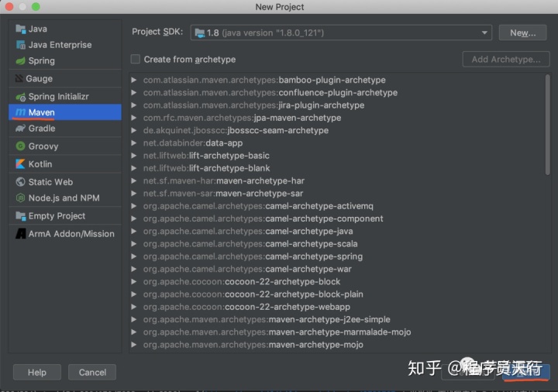Click the Gradle elephant icon
Image resolution: width=558 pixels, height=392 pixels.
[21, 129]
